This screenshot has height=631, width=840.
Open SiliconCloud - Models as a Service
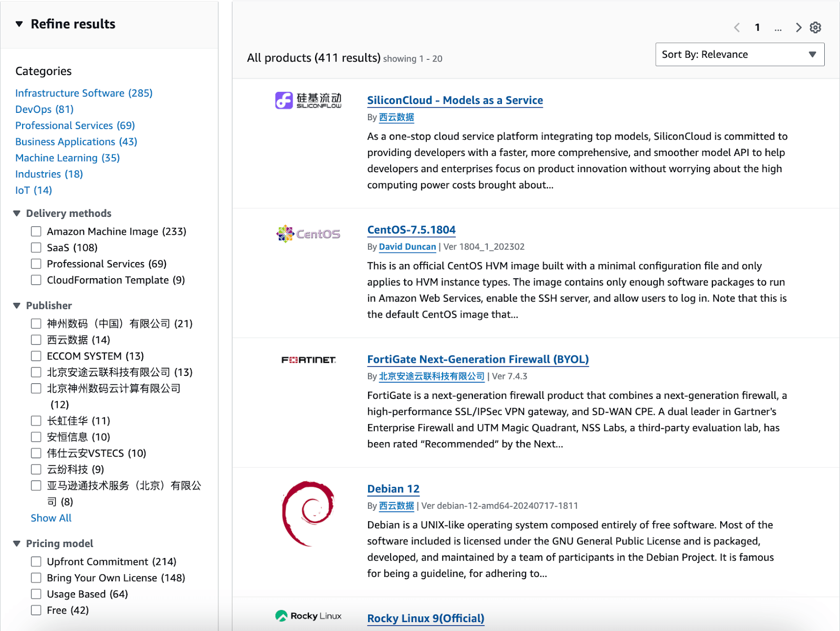(455, 100)
